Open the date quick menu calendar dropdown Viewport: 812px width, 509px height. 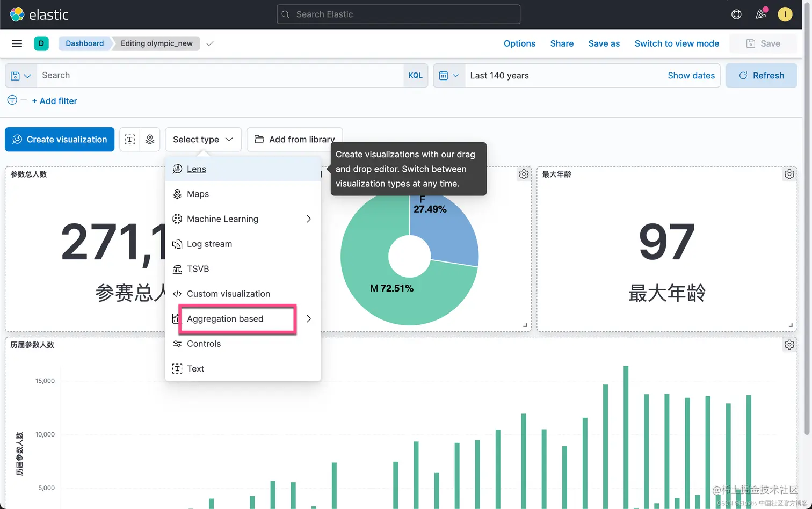449,76
